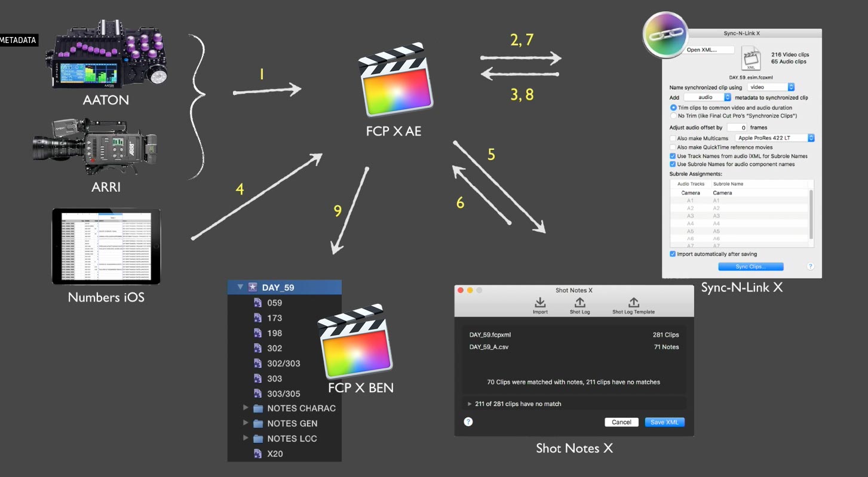Select the 302/303 event in the library
The width and height of the screenshot is (868, 477).
[284, 363]
